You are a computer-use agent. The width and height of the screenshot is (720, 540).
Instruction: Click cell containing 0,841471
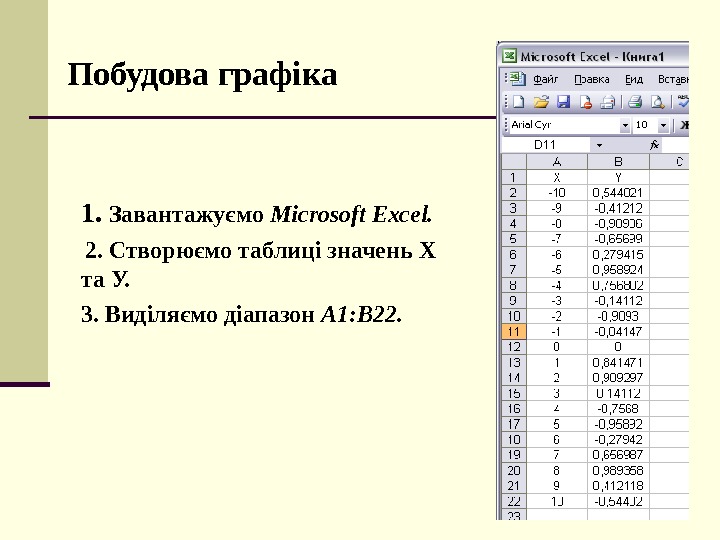pyautogui.click(x=619, y=362)
